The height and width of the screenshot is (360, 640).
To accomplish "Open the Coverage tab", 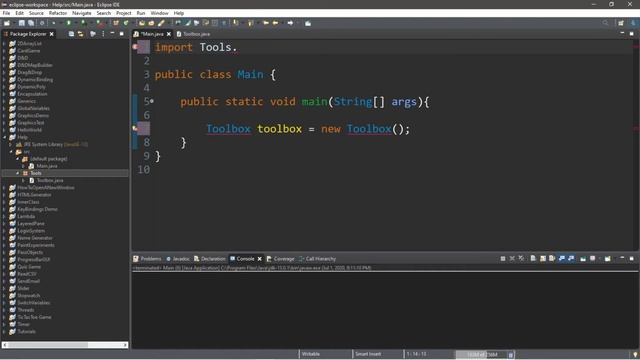I will click(280, 259).
